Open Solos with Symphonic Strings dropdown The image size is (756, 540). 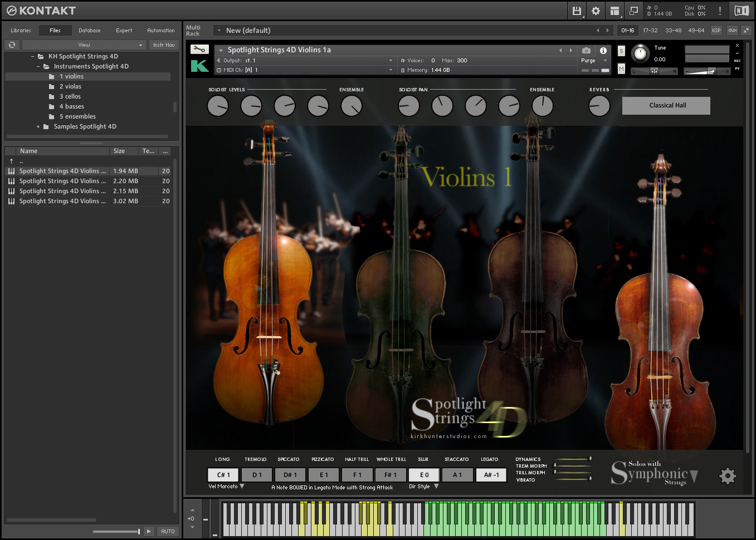click(x=694, y=475)
